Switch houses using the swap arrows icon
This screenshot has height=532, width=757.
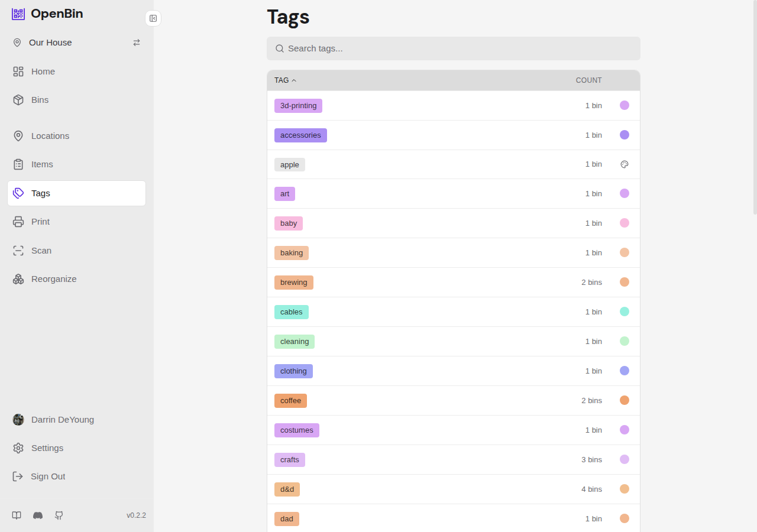pos(137,43)
